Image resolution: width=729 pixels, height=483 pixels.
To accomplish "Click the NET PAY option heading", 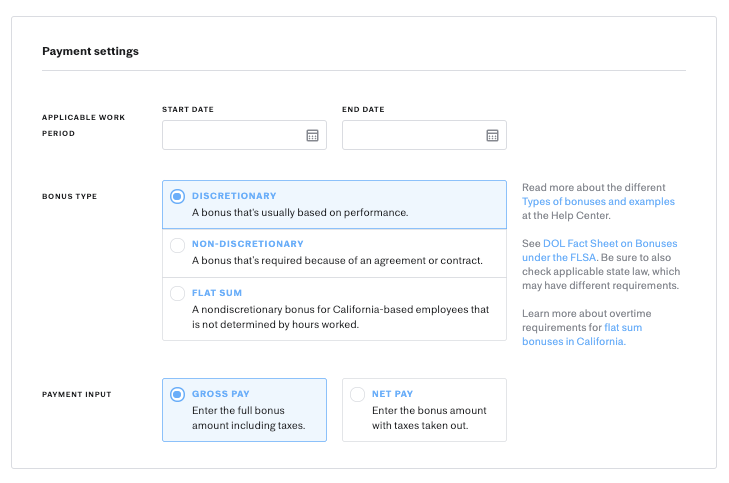I will 392,394.
